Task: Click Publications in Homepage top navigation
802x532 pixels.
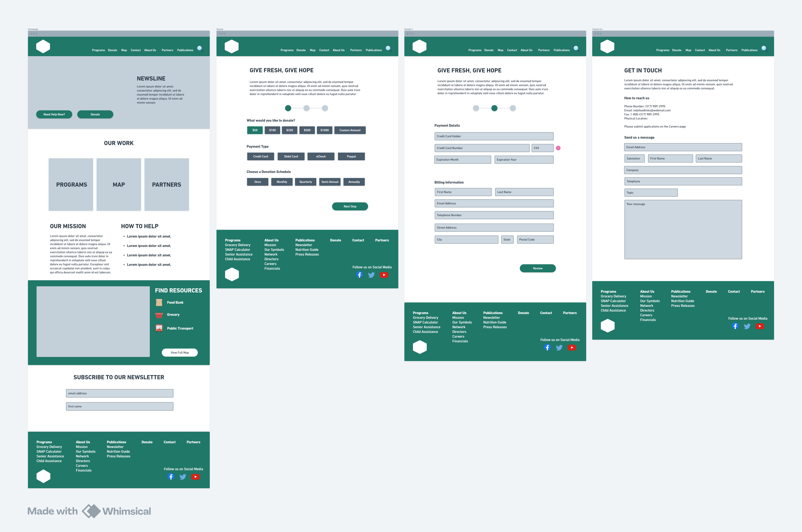Action: coord(185,50)
